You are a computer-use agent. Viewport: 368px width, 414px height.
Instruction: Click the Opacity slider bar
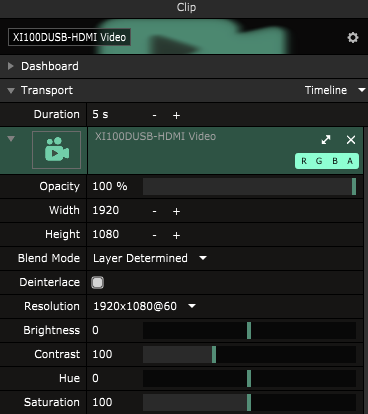tap(249, 186)
